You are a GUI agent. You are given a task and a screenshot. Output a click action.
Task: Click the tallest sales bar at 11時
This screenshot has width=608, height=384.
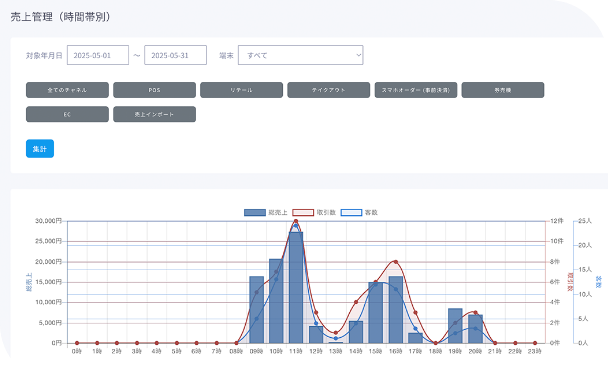[x=296, y=287]
